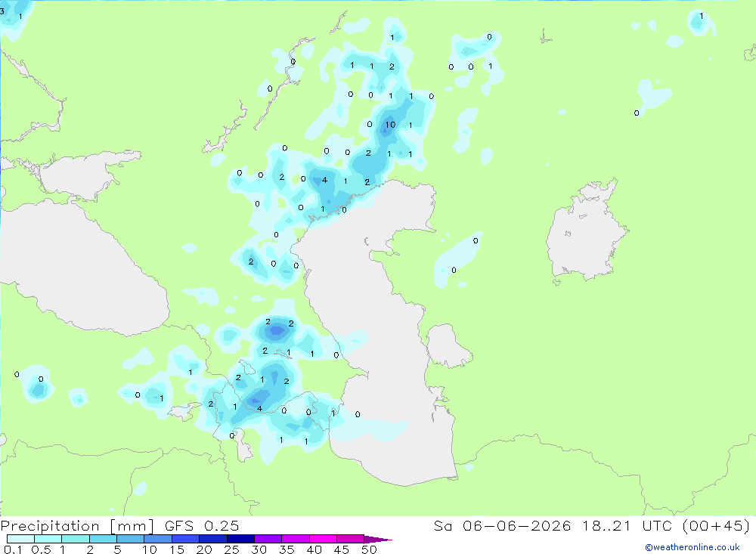The image size is (756, 554).
Task: Click the '15' legend scale label
Action: click(177, 549)
